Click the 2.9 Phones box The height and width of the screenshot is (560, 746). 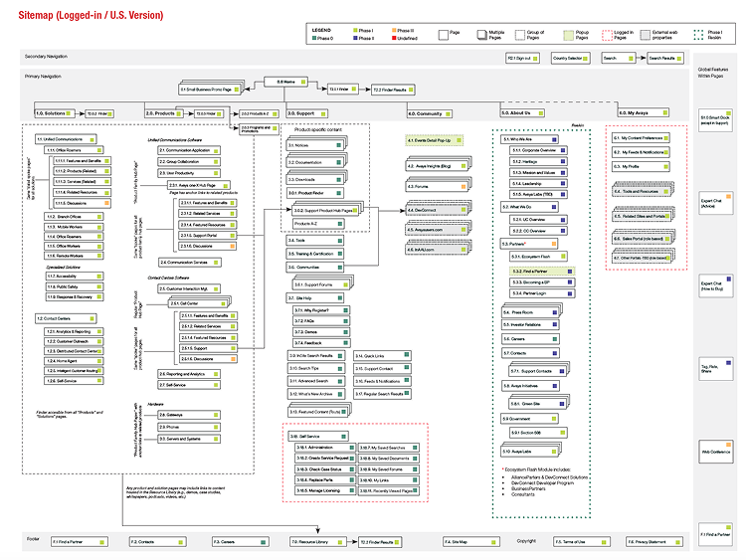pos(189,427)
